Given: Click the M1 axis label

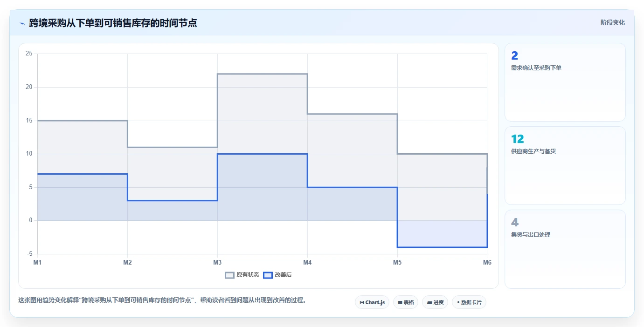Looking at the screenshot, I should click(x=37, y=262).
